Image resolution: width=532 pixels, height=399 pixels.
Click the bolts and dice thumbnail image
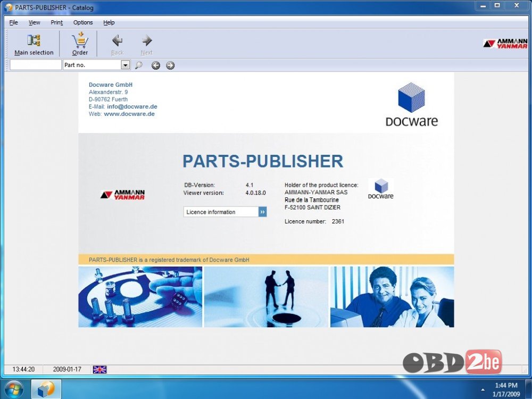click(x=140, y=297)
